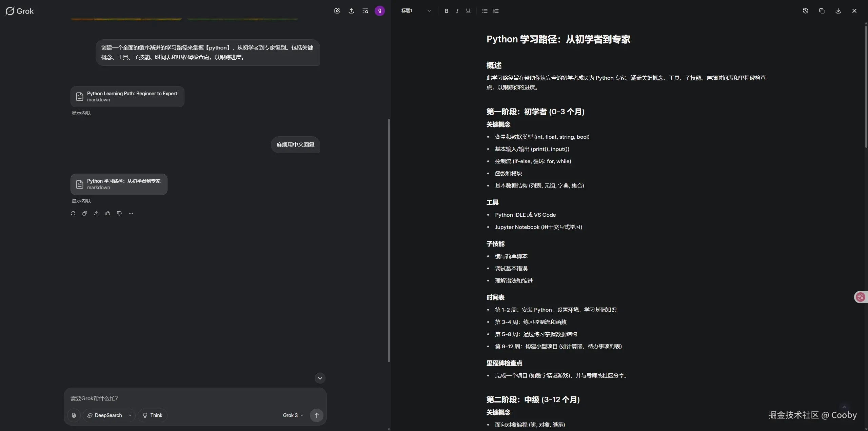Toggle italic formatting

pos(457,11)
